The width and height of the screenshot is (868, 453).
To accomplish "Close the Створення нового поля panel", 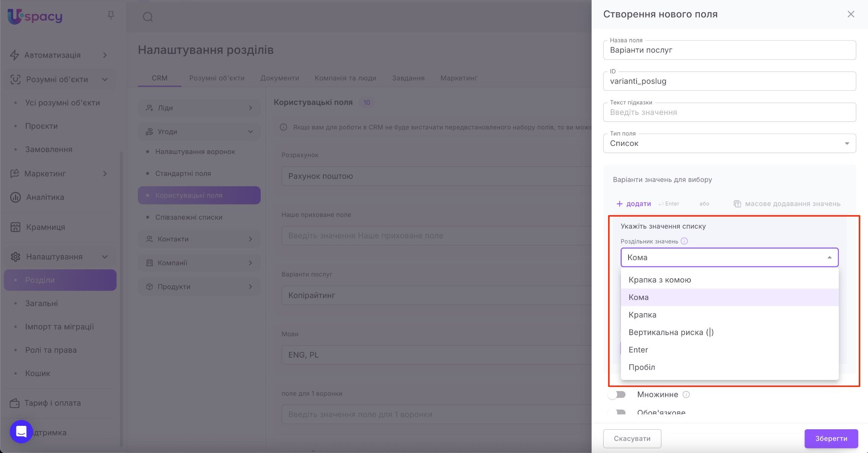I will coord(851,14).
